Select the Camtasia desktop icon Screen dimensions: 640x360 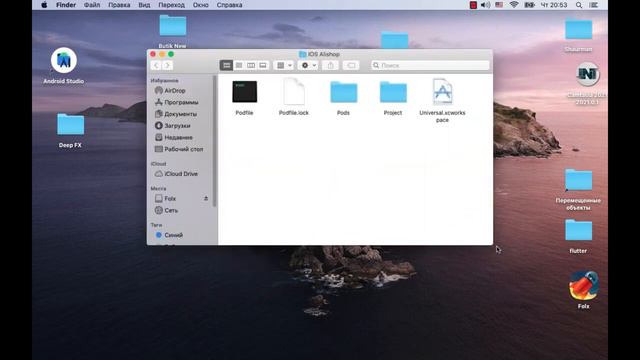[587, 74]
